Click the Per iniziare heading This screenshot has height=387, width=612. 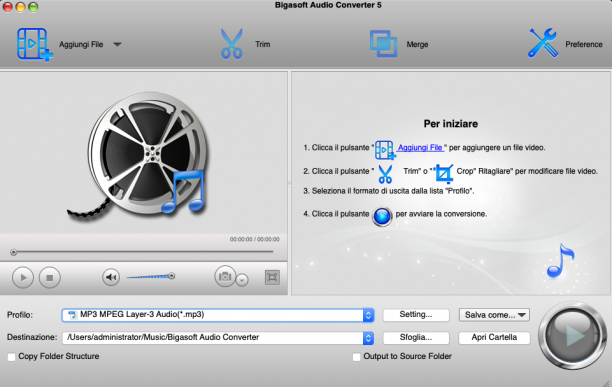click(x=451, y=124)
